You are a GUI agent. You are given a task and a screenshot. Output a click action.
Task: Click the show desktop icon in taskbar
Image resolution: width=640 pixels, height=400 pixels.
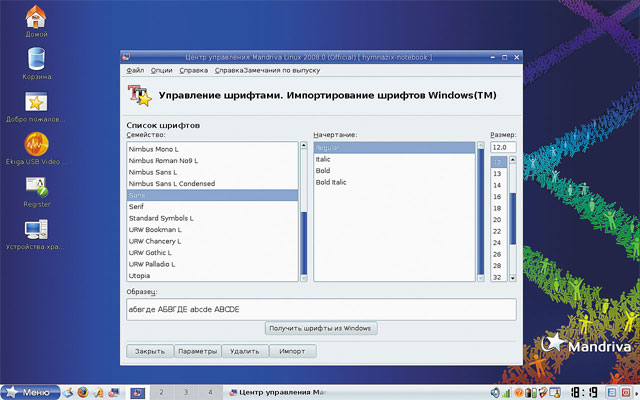[x=68, y=392]
